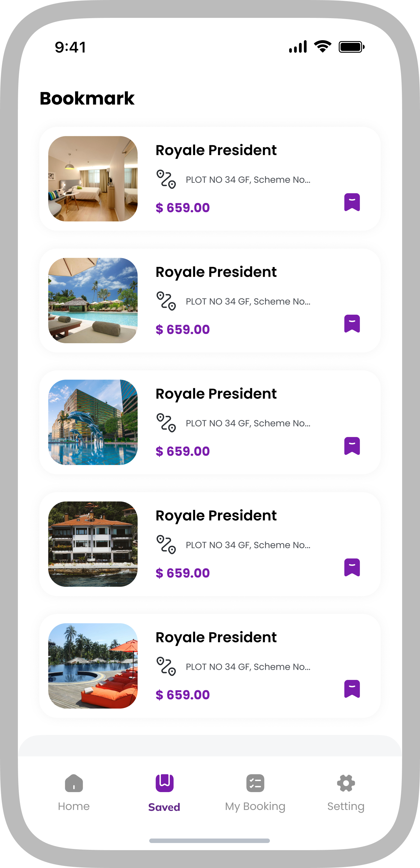Open the first Royale President title
The height and width of the screenshot is (868, 420).
[x=216, y=150]
